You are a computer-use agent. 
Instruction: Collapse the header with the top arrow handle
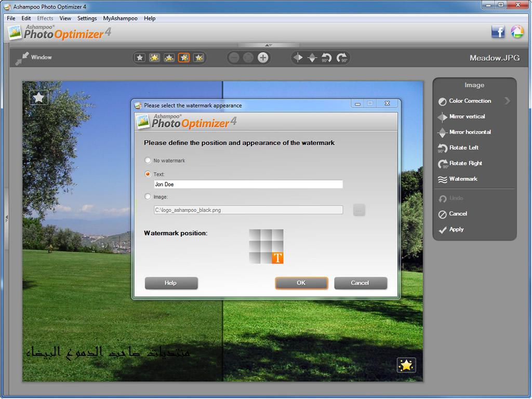(269, 45)
